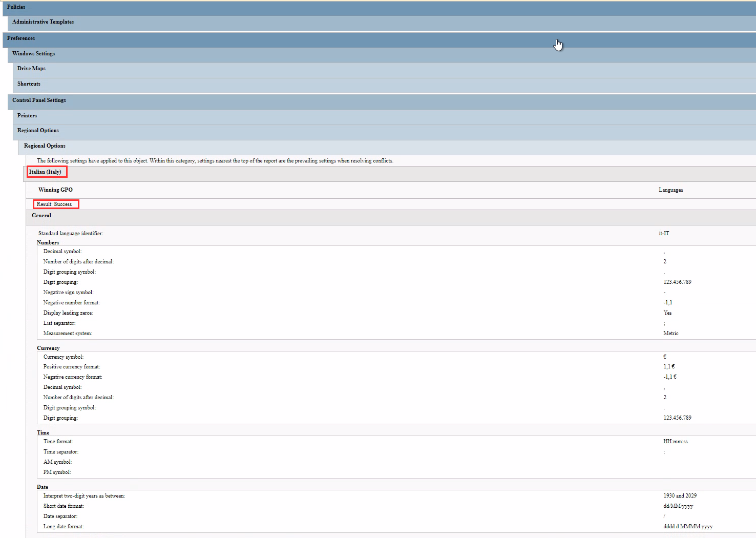Select the Time separator label
The height and width of the screenshot is (538, 756).
61,452
